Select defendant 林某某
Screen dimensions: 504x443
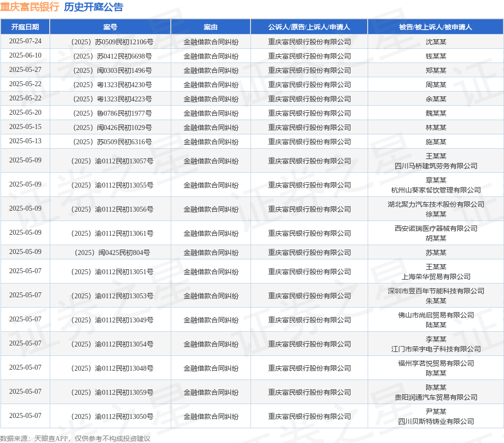coord(436,127)
